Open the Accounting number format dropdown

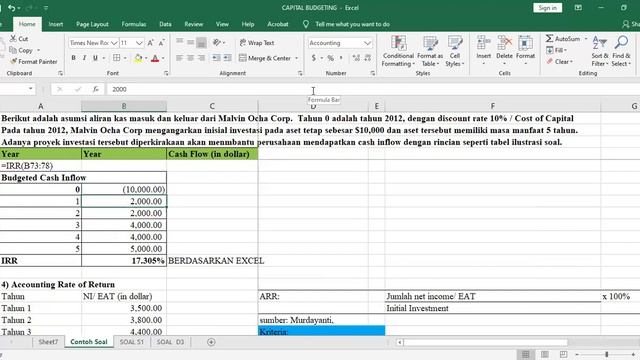(367, 43)
